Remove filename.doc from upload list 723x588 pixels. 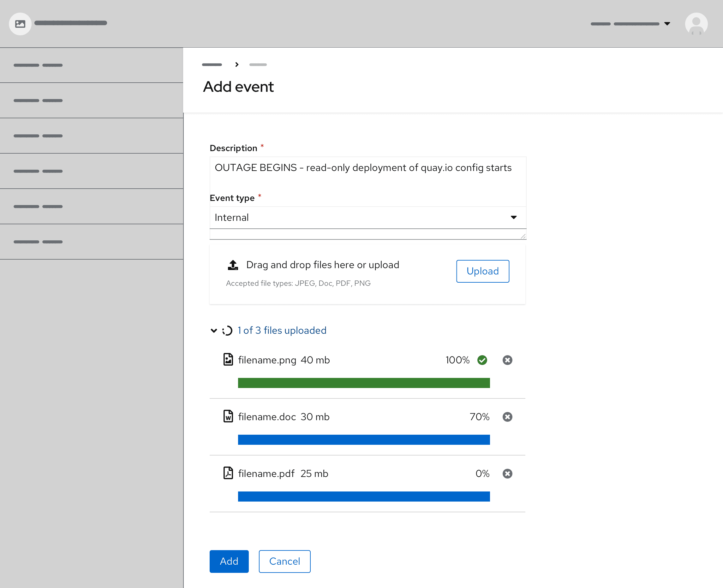[507, 417]
